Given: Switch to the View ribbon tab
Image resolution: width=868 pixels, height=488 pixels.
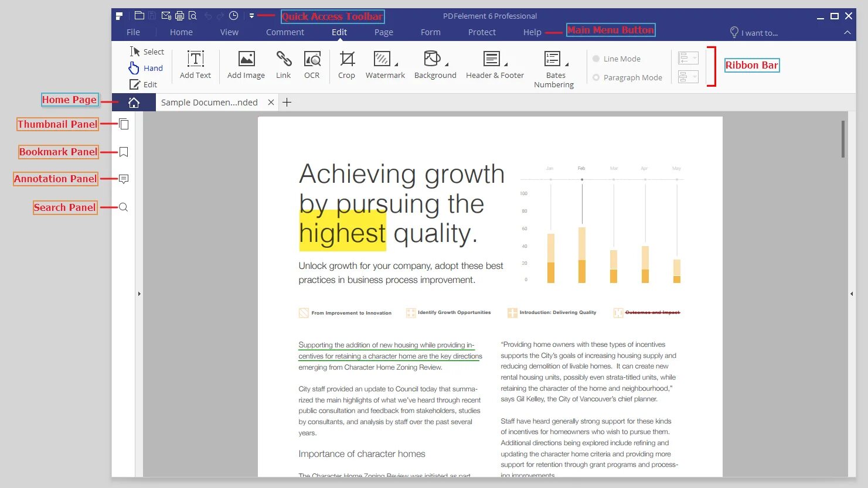Looking at the screenshot, I should [x=229, y=32].
